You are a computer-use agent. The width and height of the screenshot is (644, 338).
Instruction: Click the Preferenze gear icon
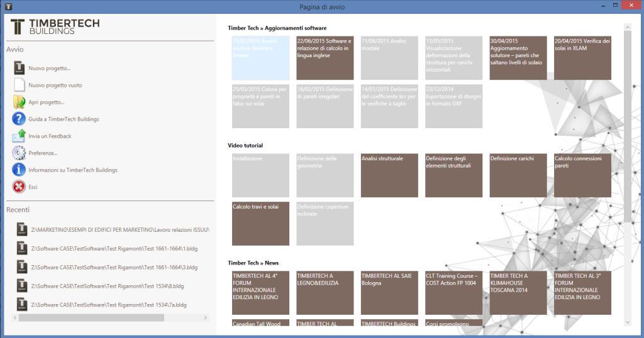(19, 153)
